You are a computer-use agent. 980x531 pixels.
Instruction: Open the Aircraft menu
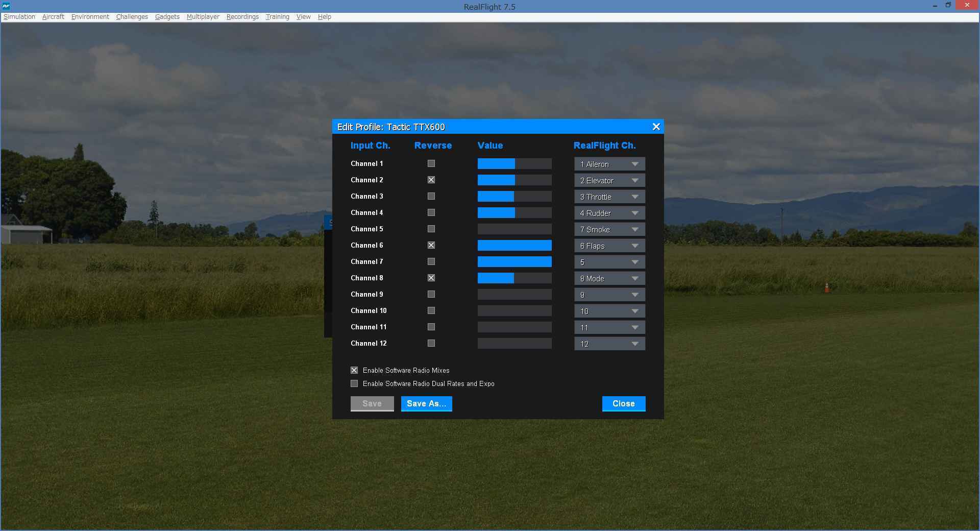pos(53,17)
